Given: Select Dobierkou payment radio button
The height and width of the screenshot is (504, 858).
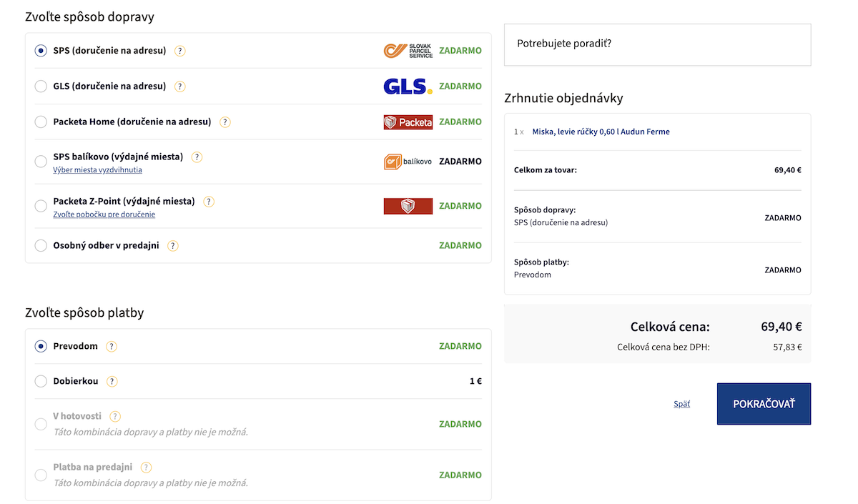Looking at the screenshot, I should [x=41, y=382].
